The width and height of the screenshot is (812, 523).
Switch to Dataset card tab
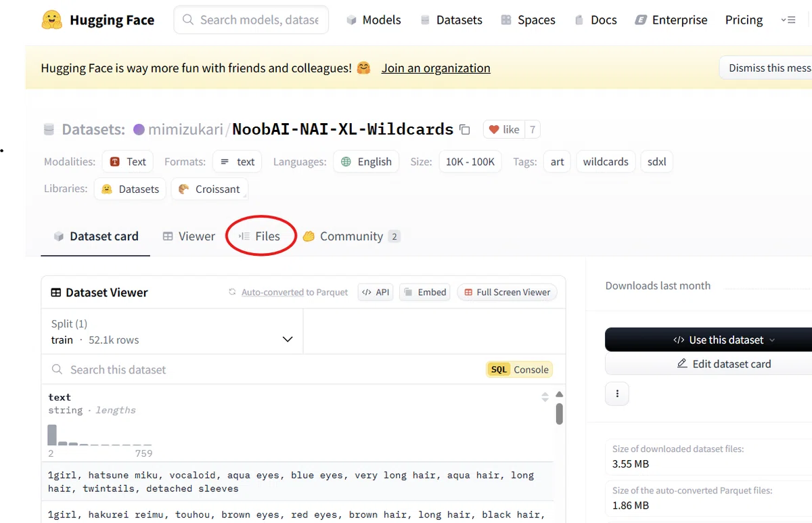pos(95,236)
